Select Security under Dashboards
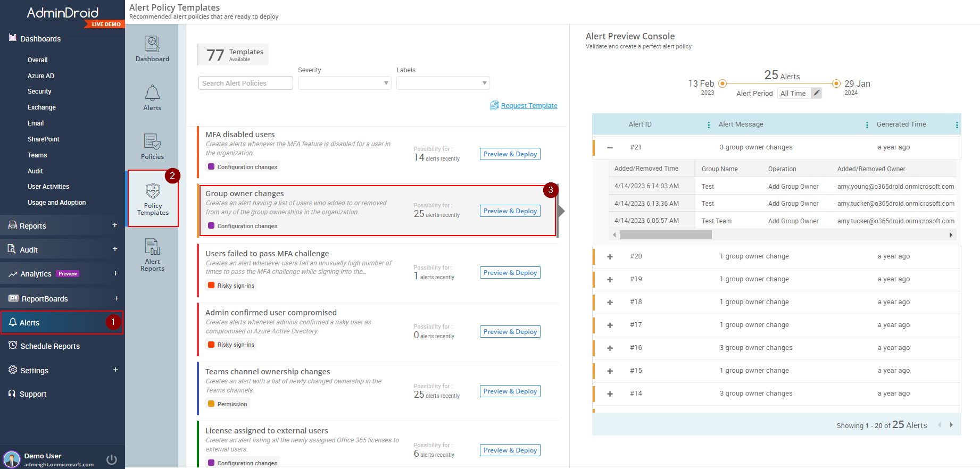 point(39,91)
